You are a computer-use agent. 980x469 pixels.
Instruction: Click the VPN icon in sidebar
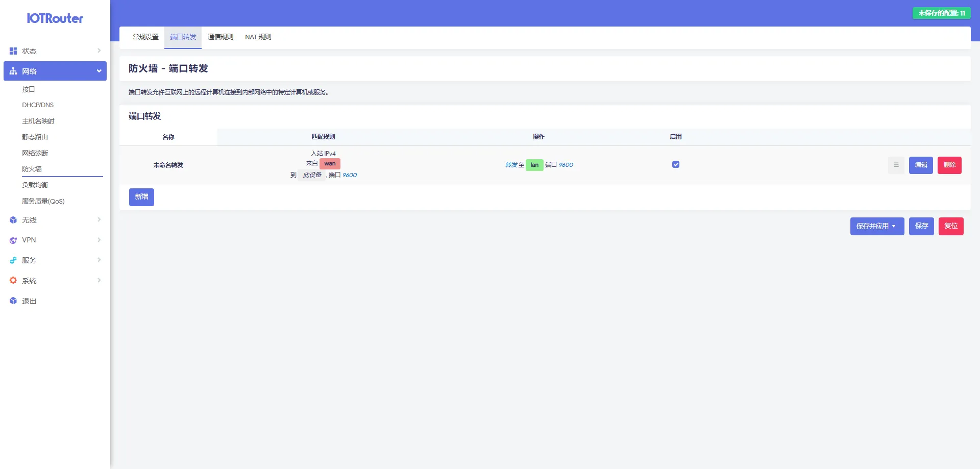click(13, 240)
